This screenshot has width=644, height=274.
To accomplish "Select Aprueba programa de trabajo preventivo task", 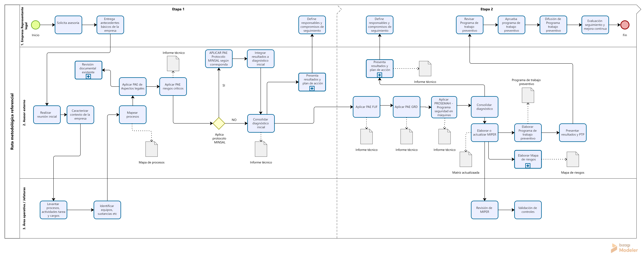I will tap(512, 25).
